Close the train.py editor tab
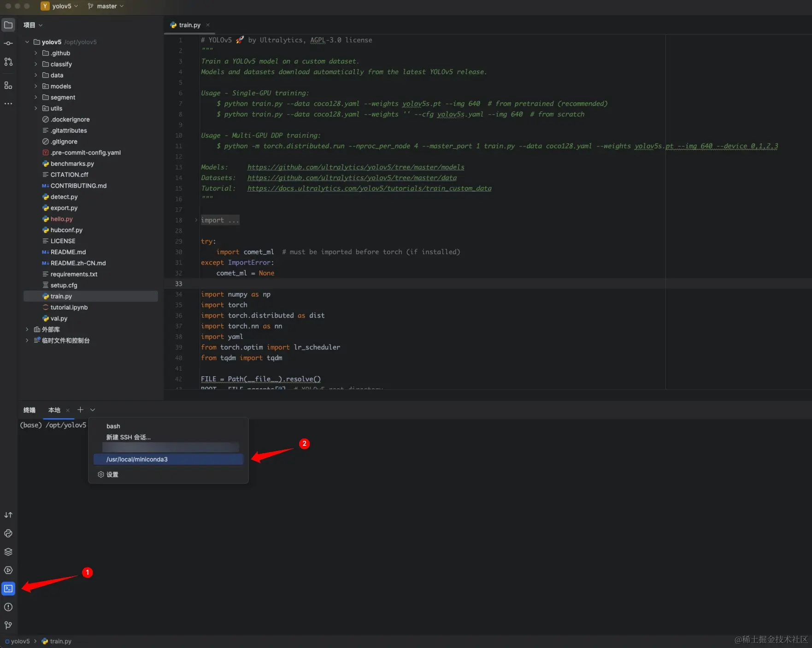 (208, 25)
